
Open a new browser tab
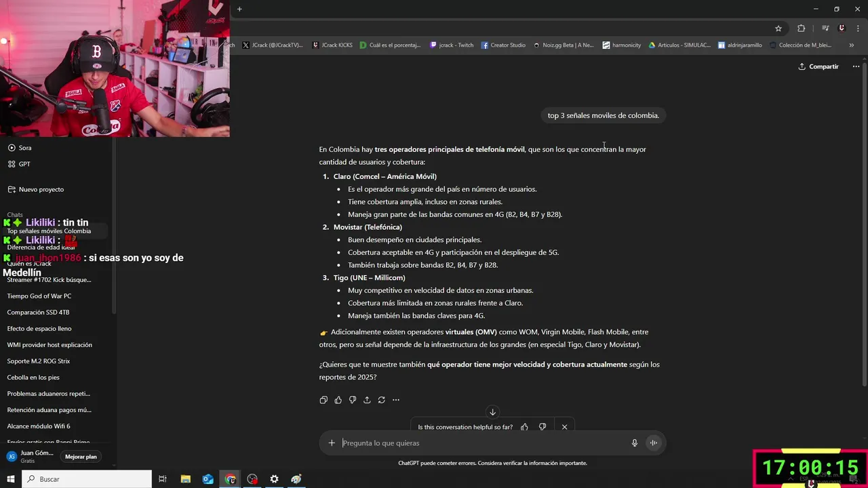point(239,9)
